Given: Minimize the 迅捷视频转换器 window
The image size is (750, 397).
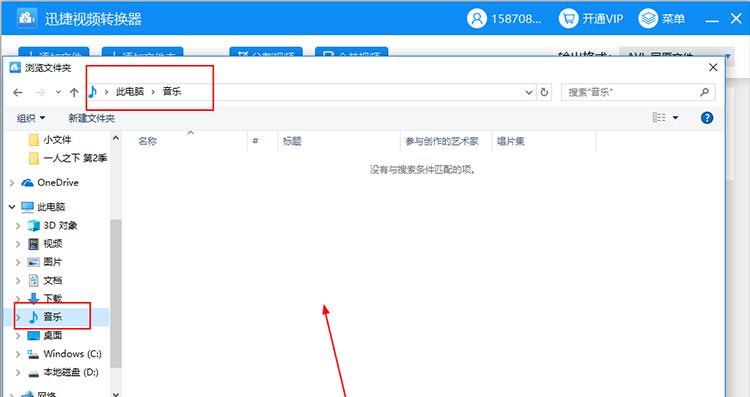Looking at the screenshot, I should [712, 20].
